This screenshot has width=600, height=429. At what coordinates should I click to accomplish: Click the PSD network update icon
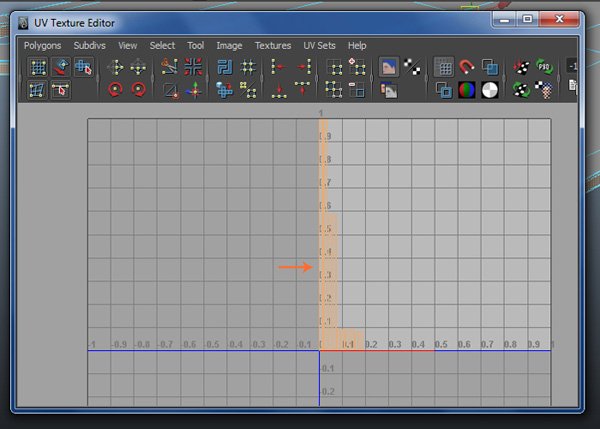pyautogui.click(x=544, y=68)
